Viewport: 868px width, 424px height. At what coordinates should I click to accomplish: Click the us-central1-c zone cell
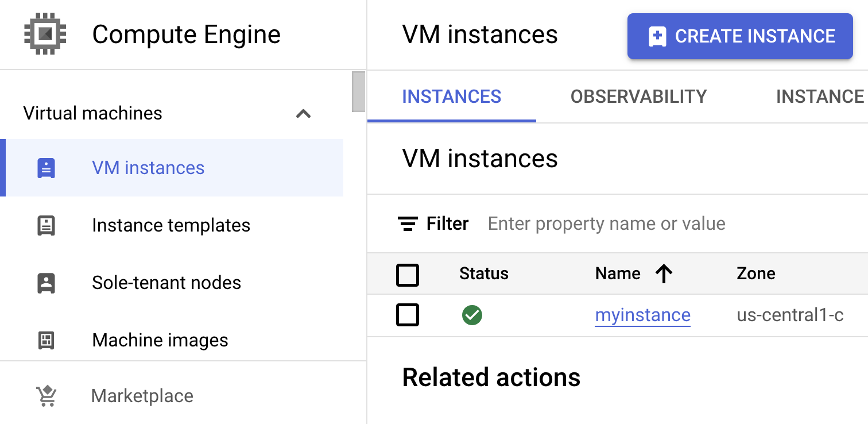pos(790,315)
